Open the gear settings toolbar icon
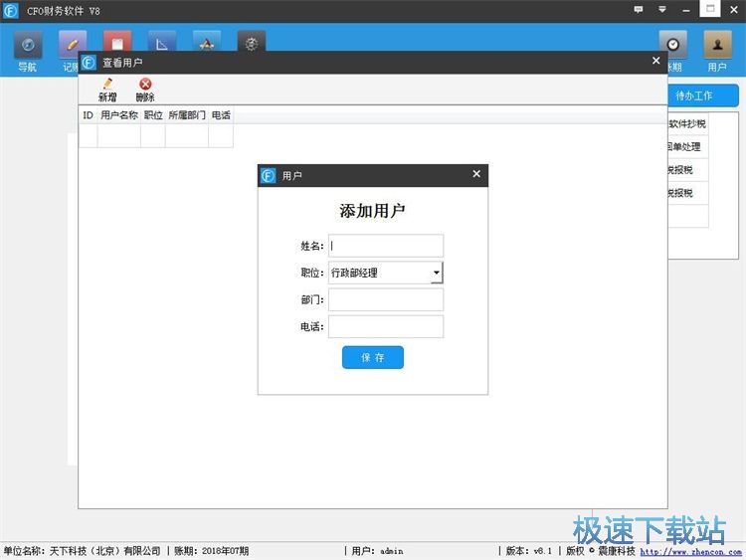The width and height of the screenshot is (746, 560). [x=252, y=41]
